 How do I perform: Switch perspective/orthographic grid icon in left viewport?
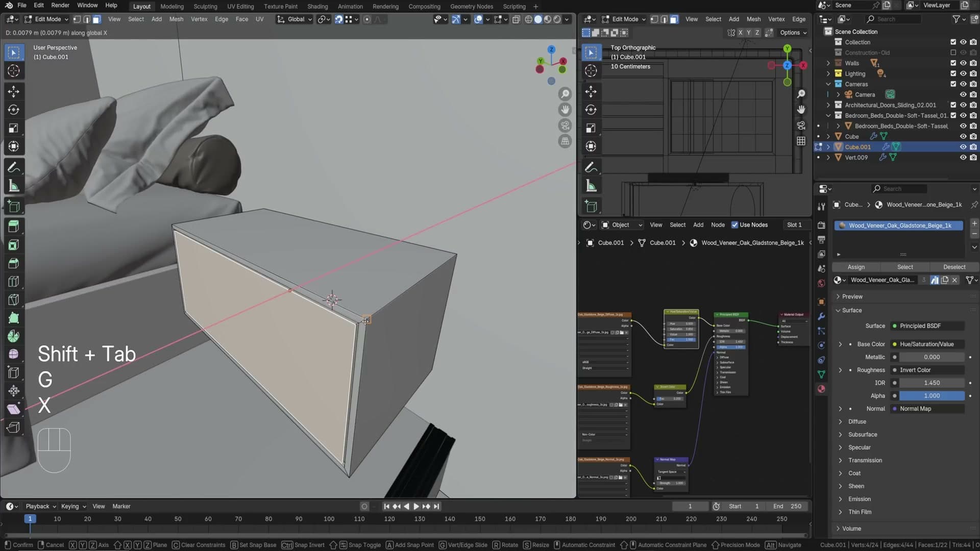click(x=565, y=141)
